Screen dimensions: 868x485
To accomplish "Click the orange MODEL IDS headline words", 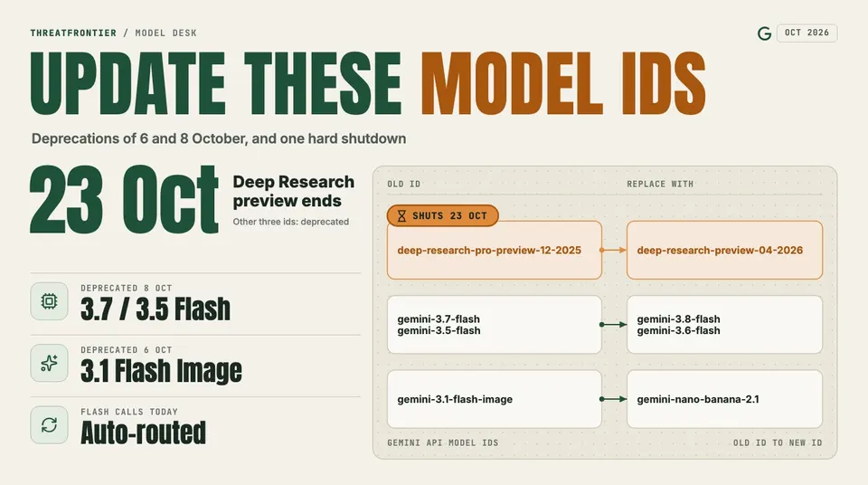I will [x=563, y=83].
